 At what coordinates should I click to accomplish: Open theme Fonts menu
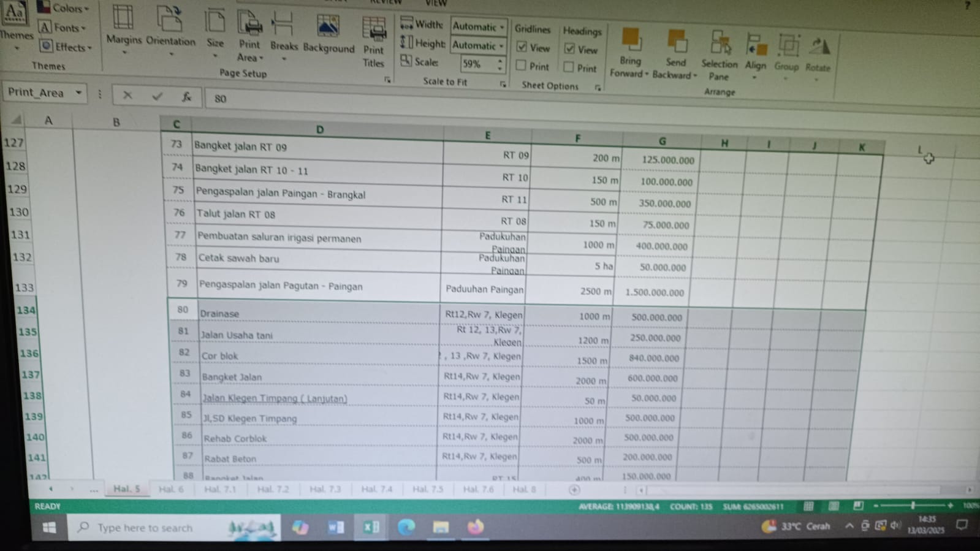click(x=62, y=28)
